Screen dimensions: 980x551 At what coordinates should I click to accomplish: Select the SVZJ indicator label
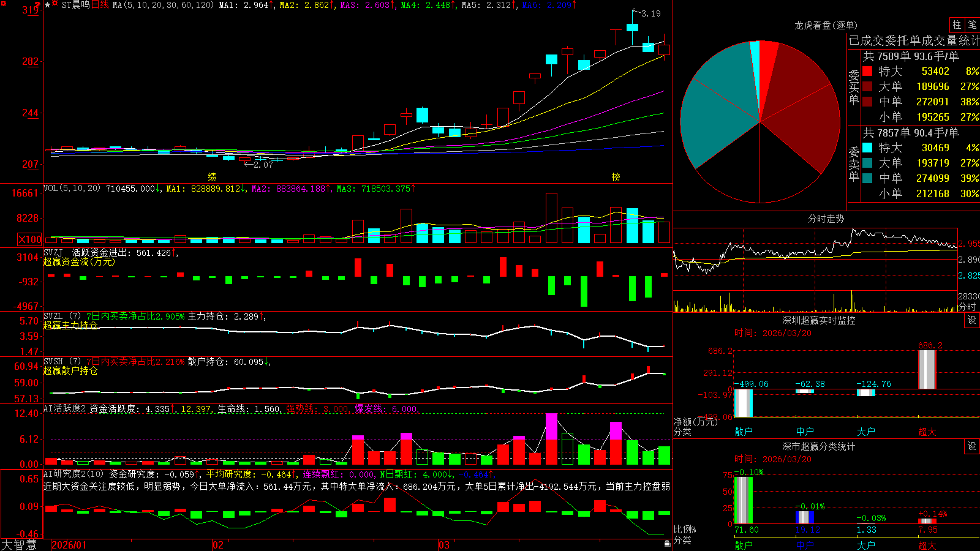(53, 252)
